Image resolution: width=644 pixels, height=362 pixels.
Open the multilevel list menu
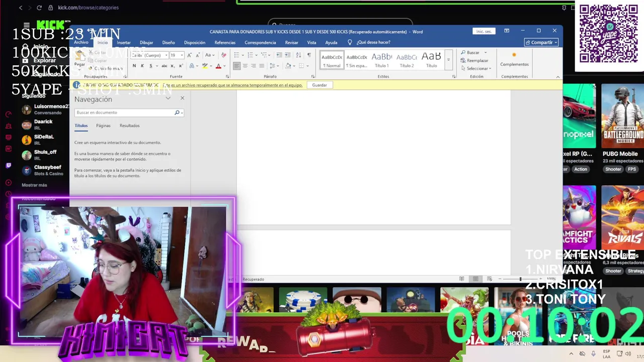pos(266,55)
